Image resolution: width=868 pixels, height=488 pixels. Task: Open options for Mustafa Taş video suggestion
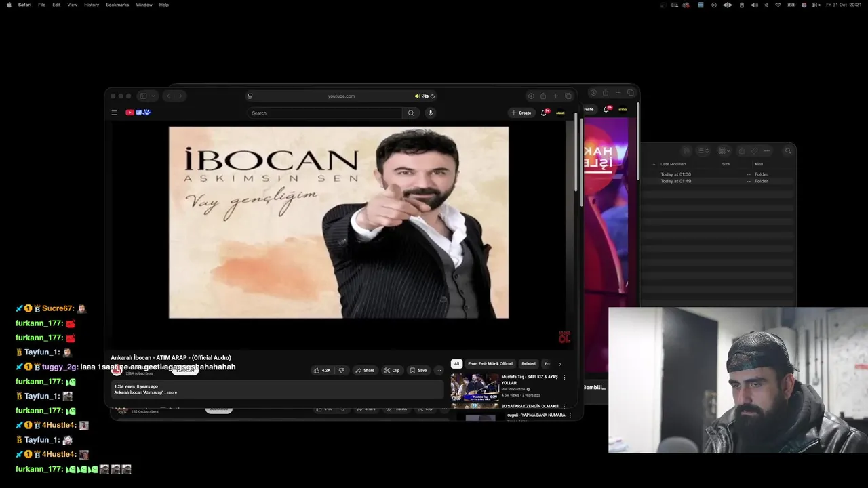pos(564,378)
